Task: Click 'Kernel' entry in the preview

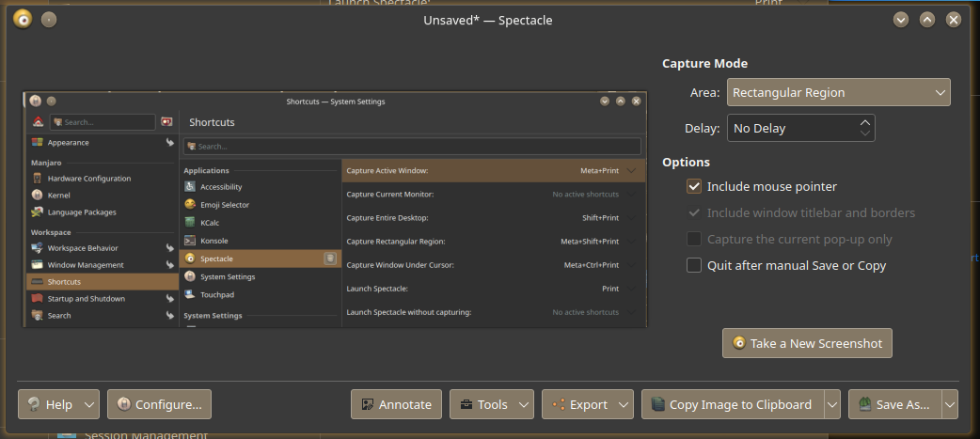Action: pos(58,196)
